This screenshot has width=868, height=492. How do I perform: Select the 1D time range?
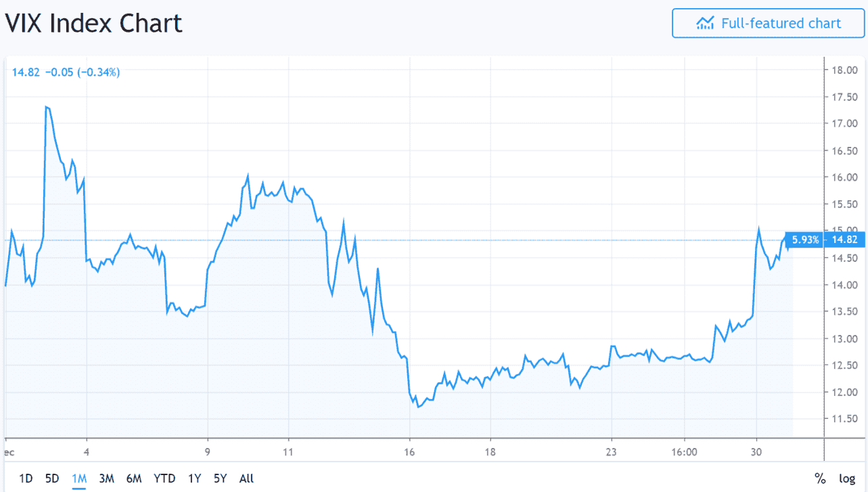(25, 478)
